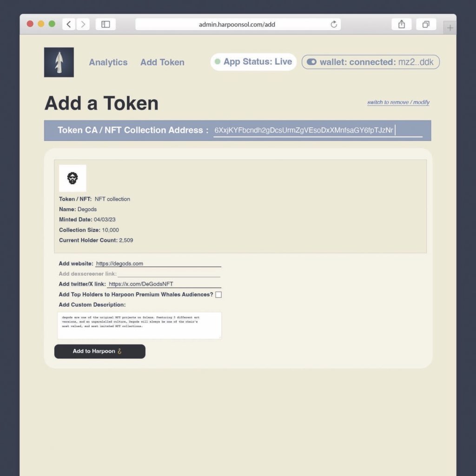The image size is (476, 476).
Task: Show all tabs overview icon
Action: click(x=426, y=24)
